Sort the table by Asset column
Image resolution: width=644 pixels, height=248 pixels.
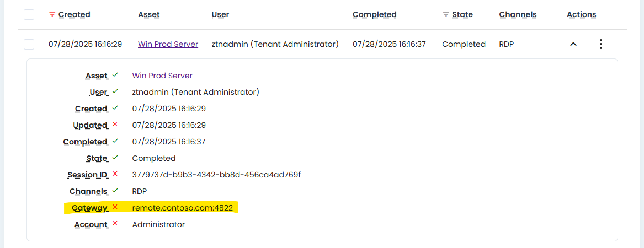[148, 14]
